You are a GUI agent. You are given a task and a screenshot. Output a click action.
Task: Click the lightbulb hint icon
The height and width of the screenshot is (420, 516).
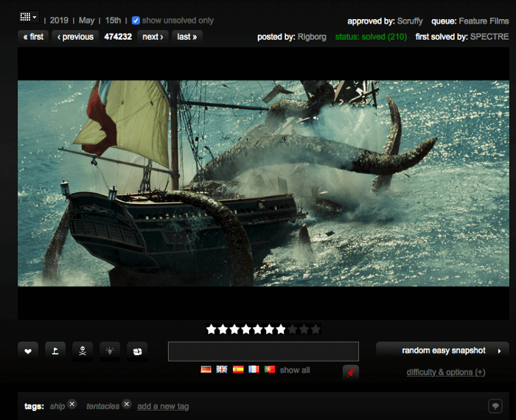pyautogui.click(x=110, y=351)
